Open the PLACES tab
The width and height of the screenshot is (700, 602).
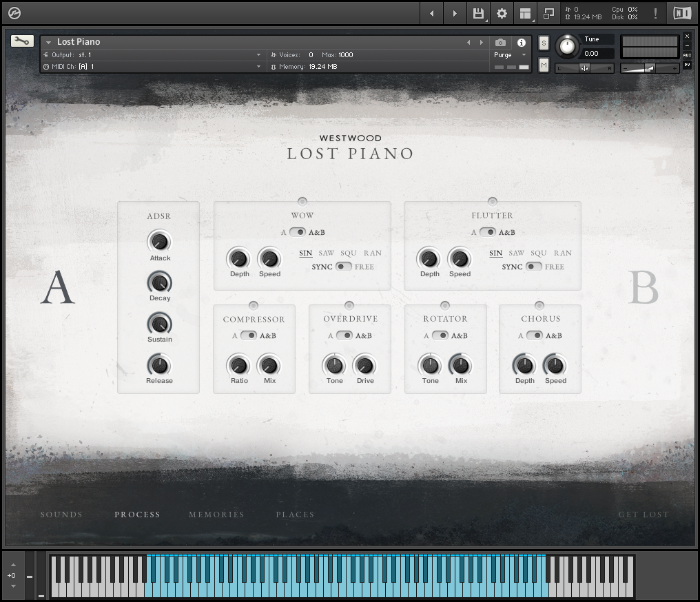(295, 515)
